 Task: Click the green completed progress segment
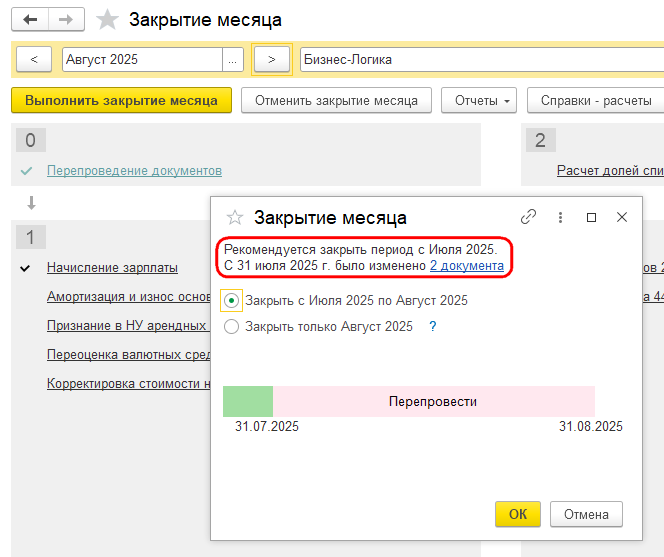(248, 401)
